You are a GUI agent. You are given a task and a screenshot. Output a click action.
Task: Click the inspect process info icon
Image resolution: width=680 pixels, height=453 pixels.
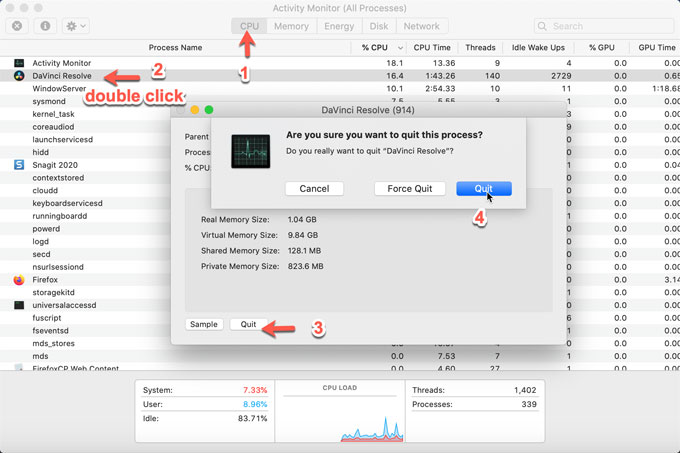point(46,26)
